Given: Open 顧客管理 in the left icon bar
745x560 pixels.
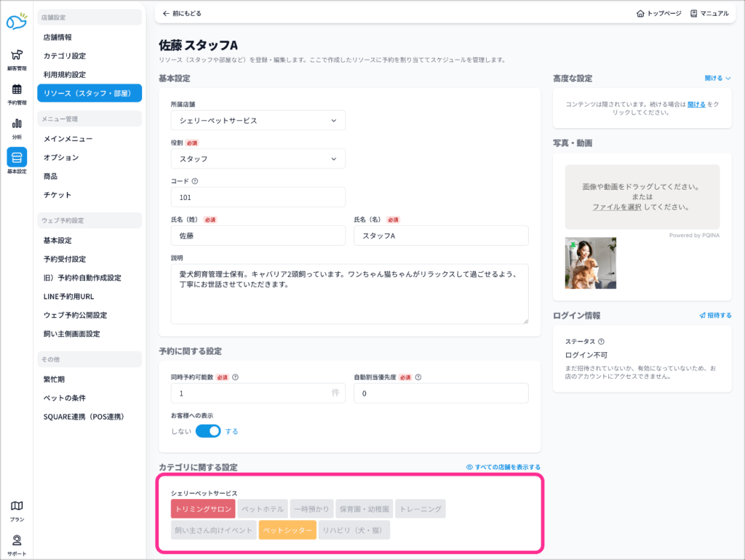Looking at the screenshot, I should pyautogui.click(x=16, y=58).
